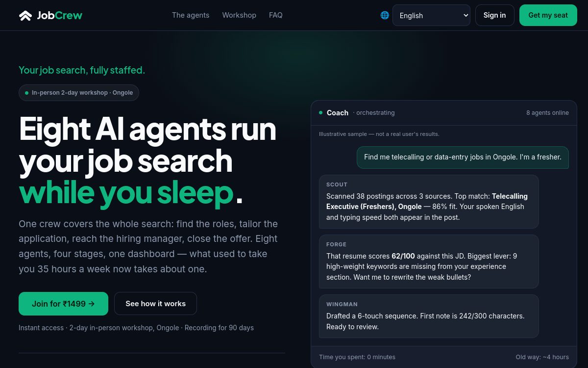Click the '62/100' resume score text
588x368 pixels.
point(403,256)
